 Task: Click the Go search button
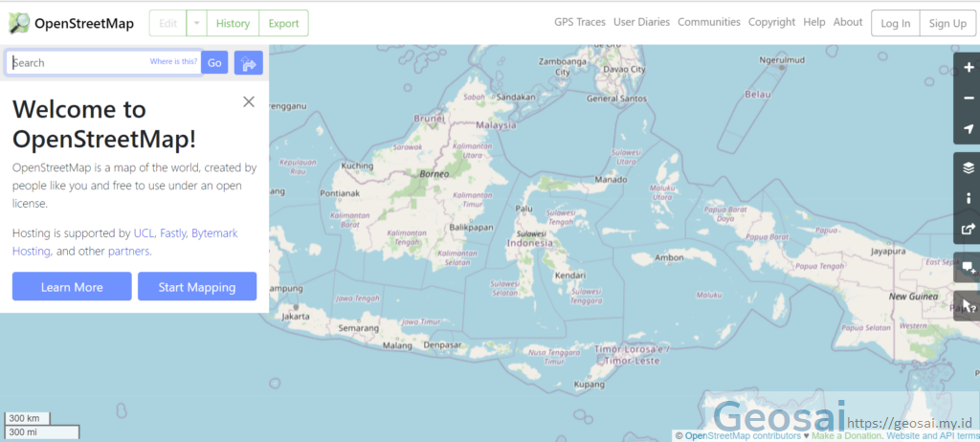[214, 62]
